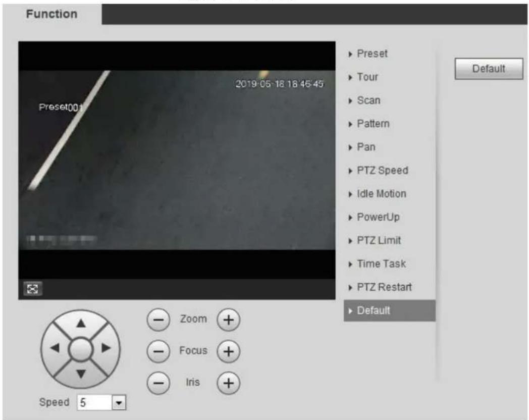Viewport: 529px width, 420px height.
Task: Click the Default button on the right
Action: (x=489, y=69)
